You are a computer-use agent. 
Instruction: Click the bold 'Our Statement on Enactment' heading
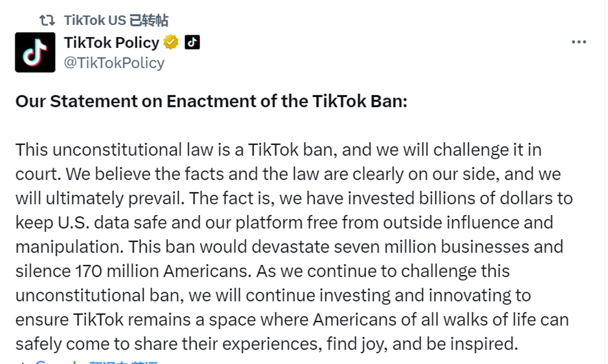click(x=211, y=101)
